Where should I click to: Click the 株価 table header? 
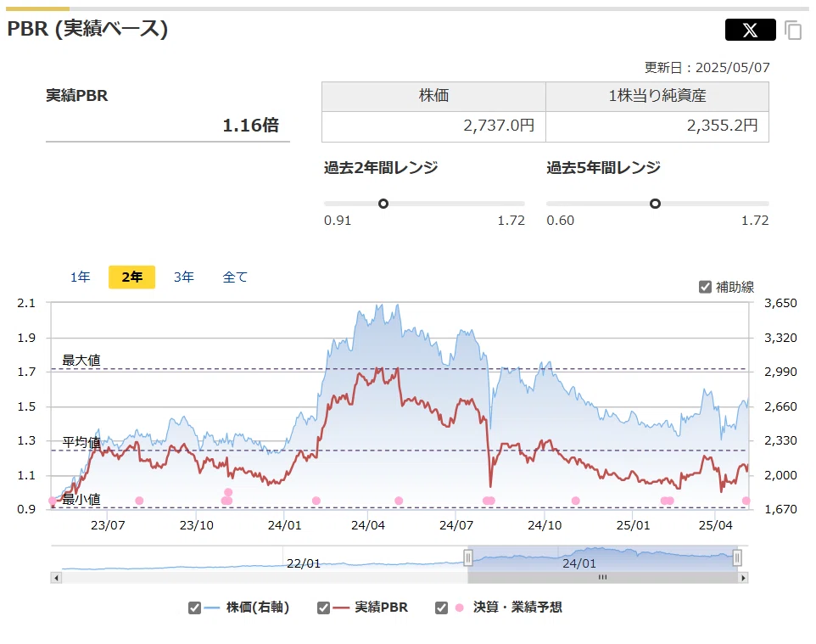coord(433,97)
